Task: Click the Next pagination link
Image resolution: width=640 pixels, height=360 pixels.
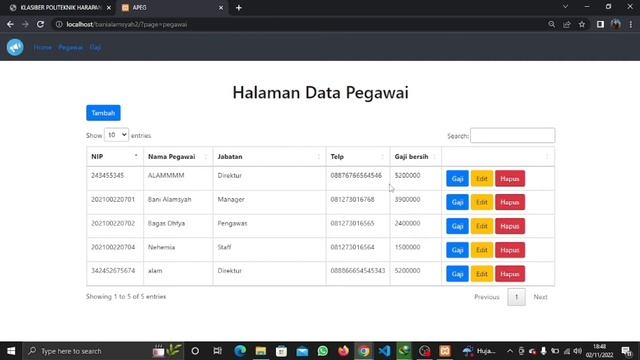Action: 540,297
